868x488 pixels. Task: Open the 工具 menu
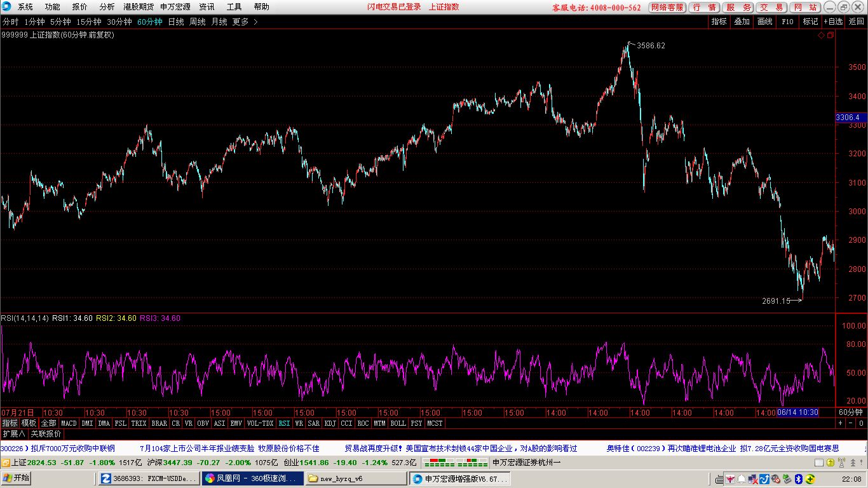[234, 7]
